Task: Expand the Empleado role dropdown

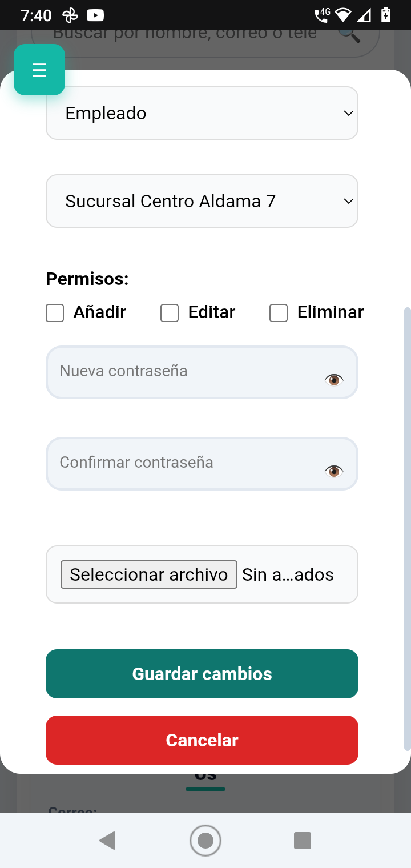Action: 202,113
